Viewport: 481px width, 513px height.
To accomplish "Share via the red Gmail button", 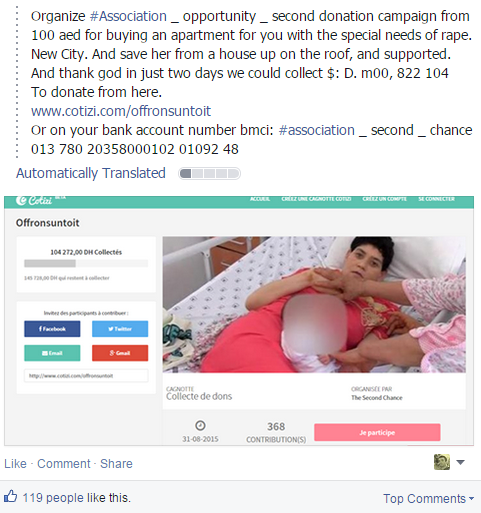I will (120, 353).
